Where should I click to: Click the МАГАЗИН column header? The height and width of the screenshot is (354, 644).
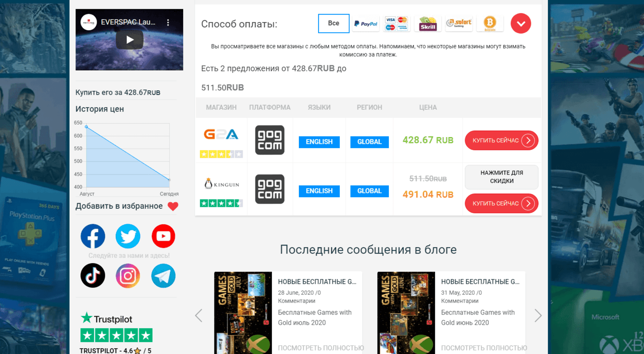221,107
